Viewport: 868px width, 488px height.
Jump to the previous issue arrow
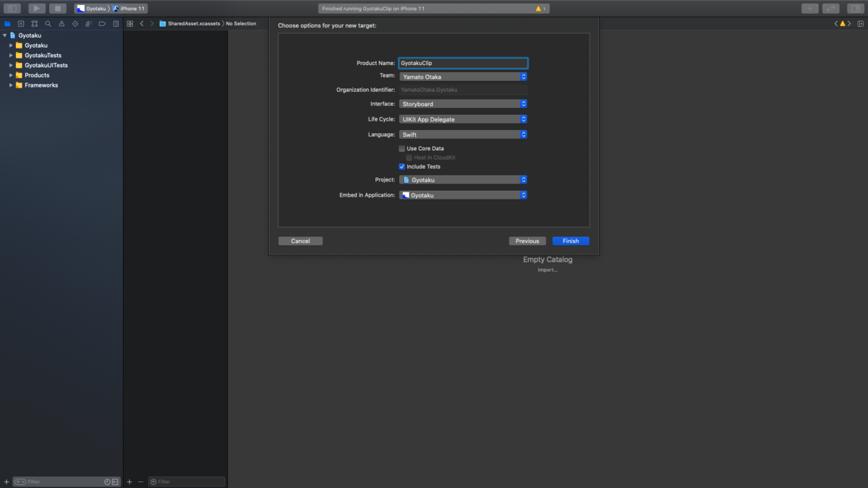[x=836, y=24]
